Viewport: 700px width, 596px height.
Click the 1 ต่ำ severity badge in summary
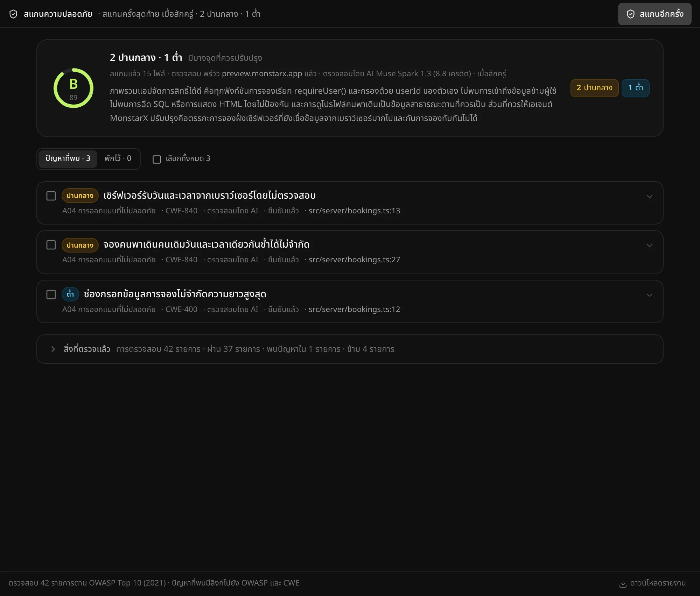coord(635,88)
